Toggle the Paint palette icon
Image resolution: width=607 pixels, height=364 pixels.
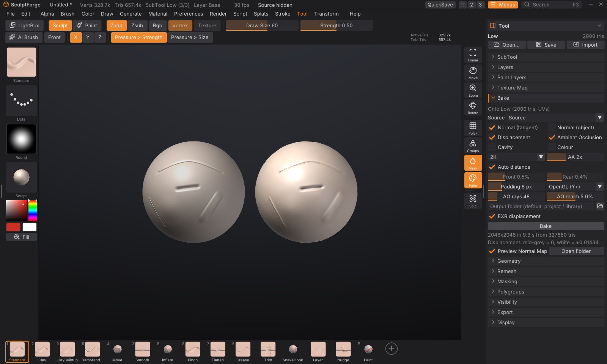[473, 180]
